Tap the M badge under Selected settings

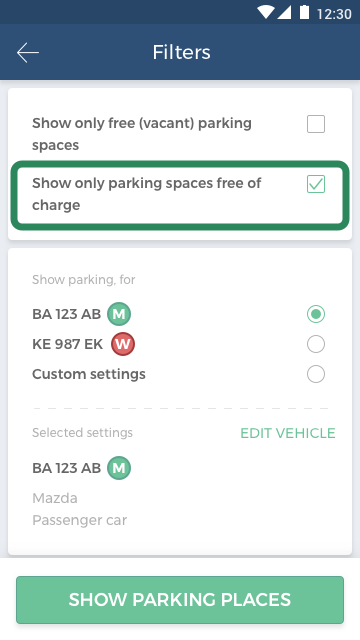(x=119, y=468)
